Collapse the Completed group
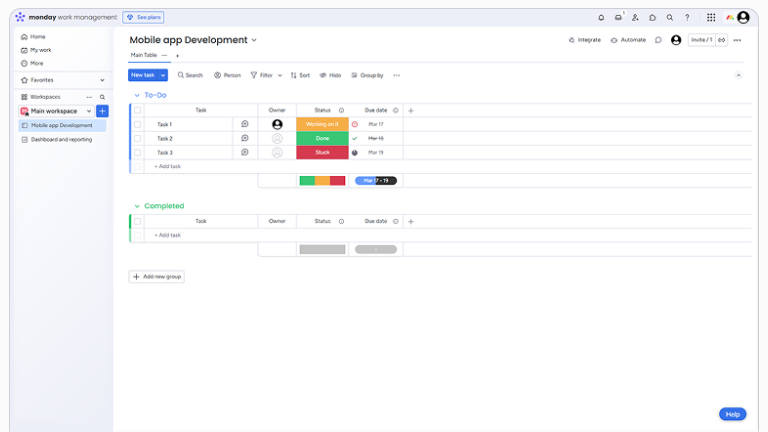 pyautogui.click(x=137, y=206)
